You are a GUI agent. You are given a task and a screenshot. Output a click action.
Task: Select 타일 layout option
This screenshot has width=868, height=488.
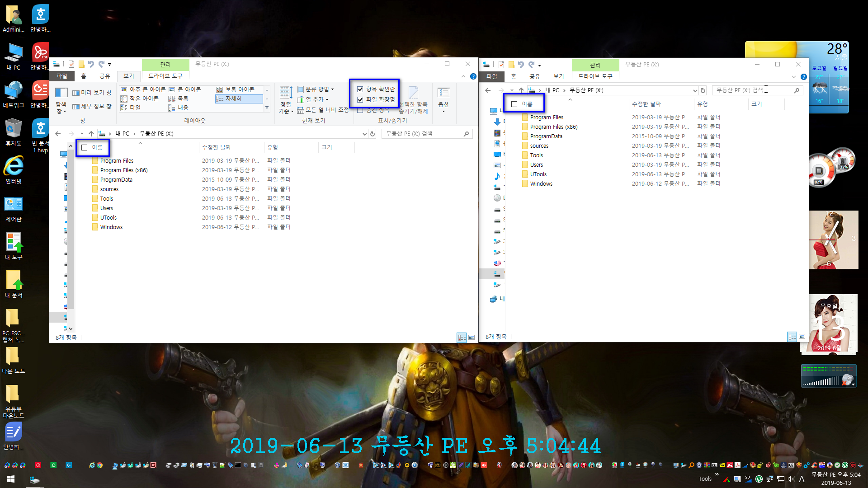[x=131, y=108]
